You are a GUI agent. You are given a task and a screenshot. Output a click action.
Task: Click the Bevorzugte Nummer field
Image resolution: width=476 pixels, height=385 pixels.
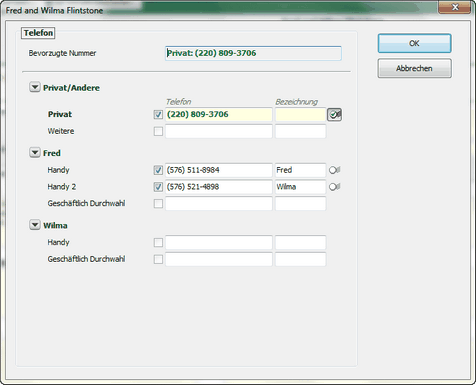[x=253, y=53]
